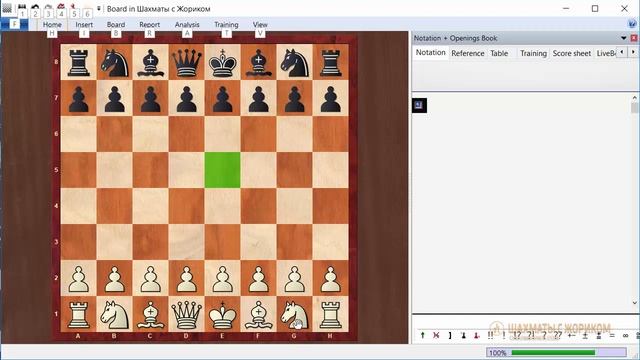Screen dimensions: 640x360
Task: Select the white rook on h1
Action: 331,315
